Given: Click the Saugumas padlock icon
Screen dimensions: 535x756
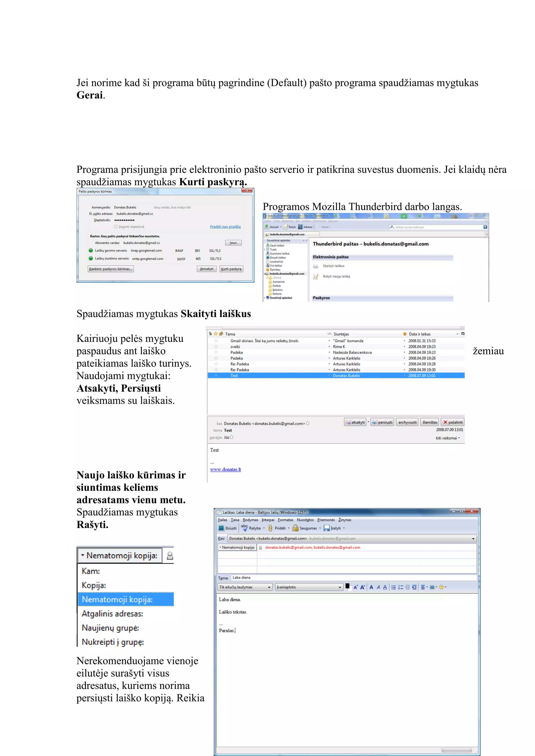Looking at the screenshot, I should tap(295, 528).
